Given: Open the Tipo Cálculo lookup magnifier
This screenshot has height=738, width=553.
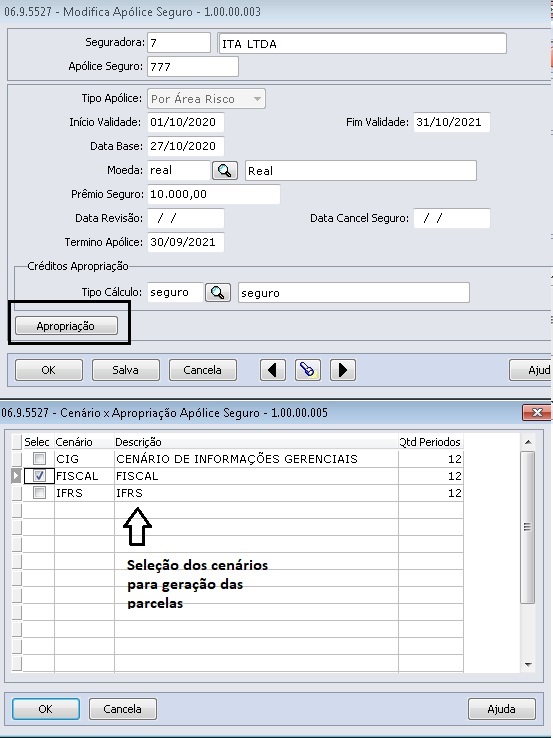Looking at the screenshot, I should 217,292.
